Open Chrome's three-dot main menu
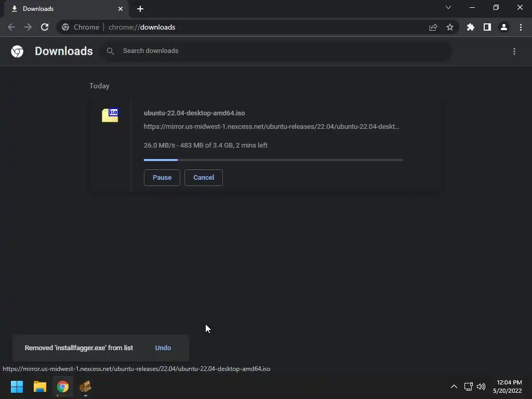The image size is (532, 399). pyautogui.click(x=521, y=27)
